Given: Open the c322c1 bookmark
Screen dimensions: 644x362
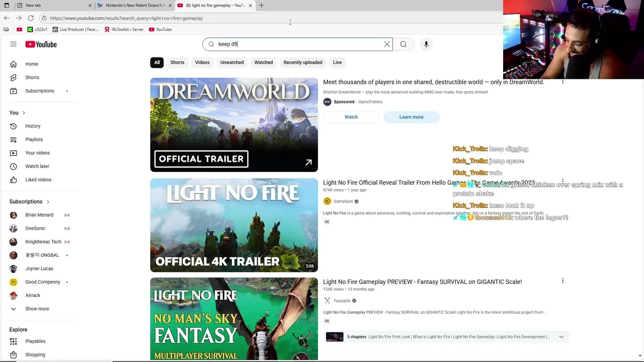Looking at the screenshot, I should (37, 30).
